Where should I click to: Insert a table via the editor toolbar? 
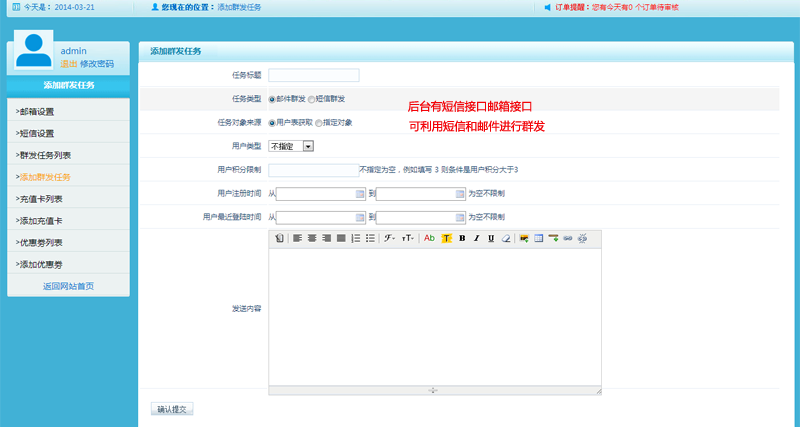point(538,238)
